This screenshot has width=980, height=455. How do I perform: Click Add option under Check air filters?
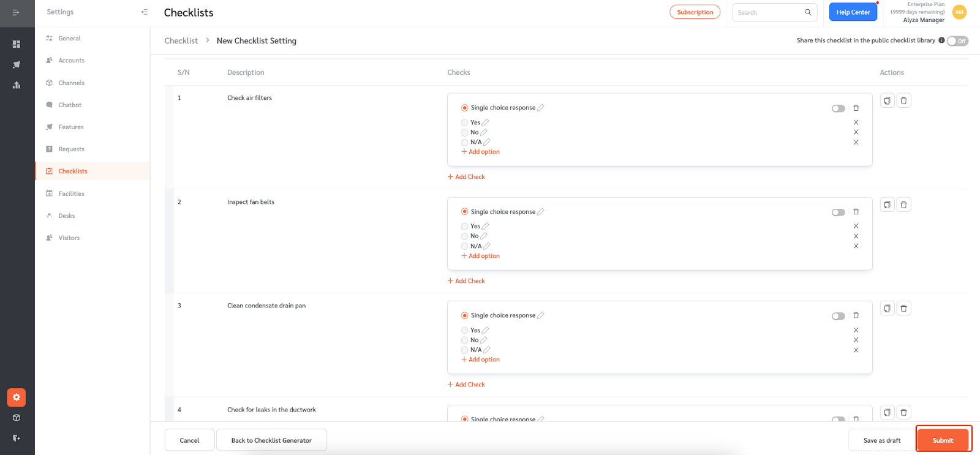[x=481, y=152]
